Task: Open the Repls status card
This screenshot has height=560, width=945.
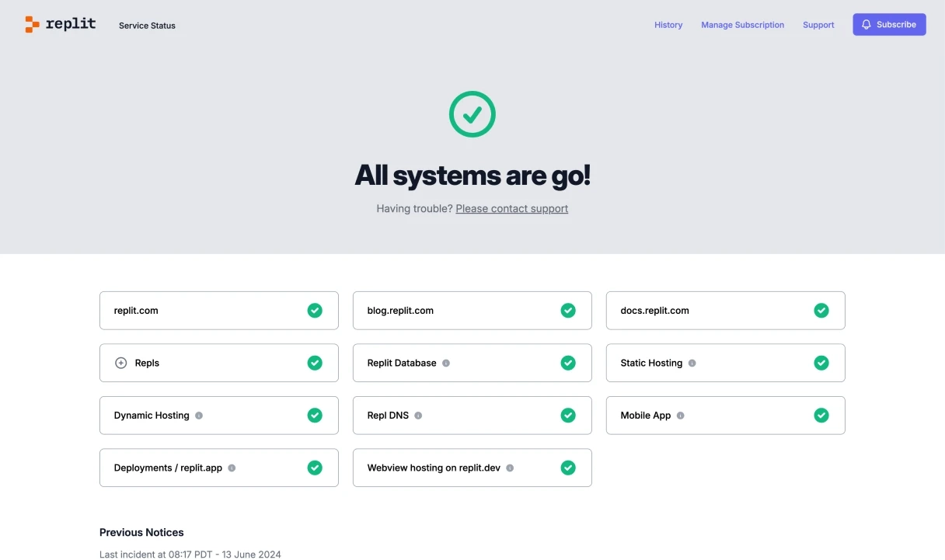Action: 218,363
